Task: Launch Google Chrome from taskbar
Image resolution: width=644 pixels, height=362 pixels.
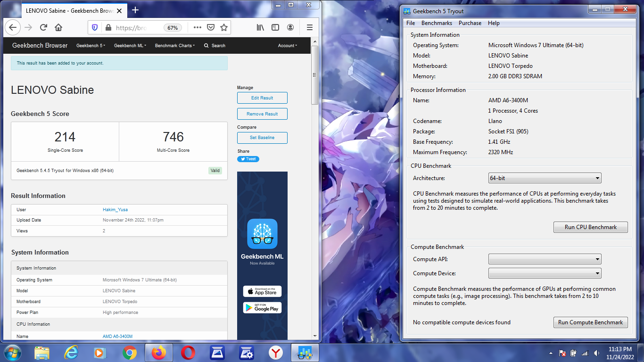Action: point(129,353)
